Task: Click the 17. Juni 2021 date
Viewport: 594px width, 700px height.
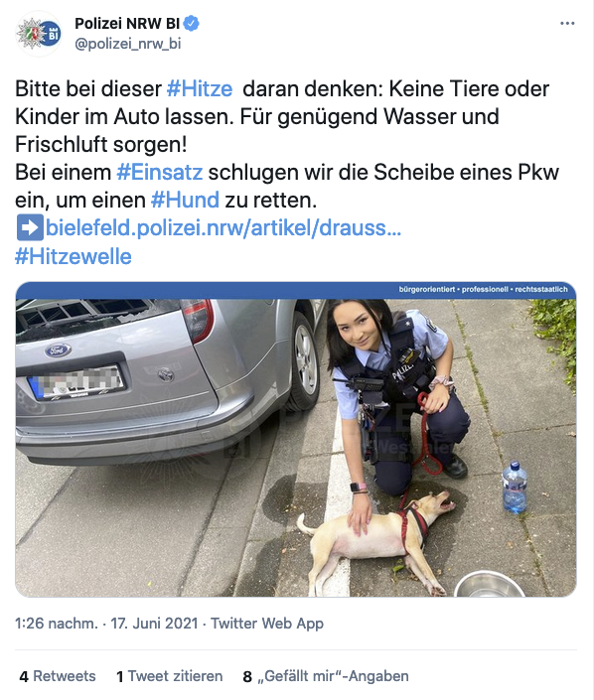Action: (x=154, y=624)
